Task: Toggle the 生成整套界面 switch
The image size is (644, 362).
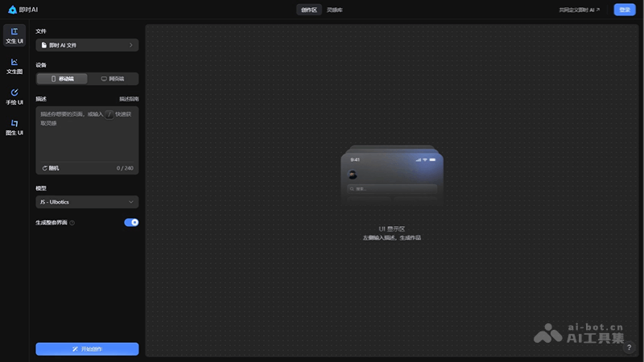Action: (x=131, y=222)
